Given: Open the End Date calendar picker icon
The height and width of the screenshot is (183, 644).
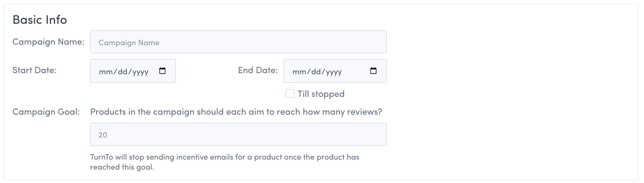Looking at the screenshot, I should 373,71.
